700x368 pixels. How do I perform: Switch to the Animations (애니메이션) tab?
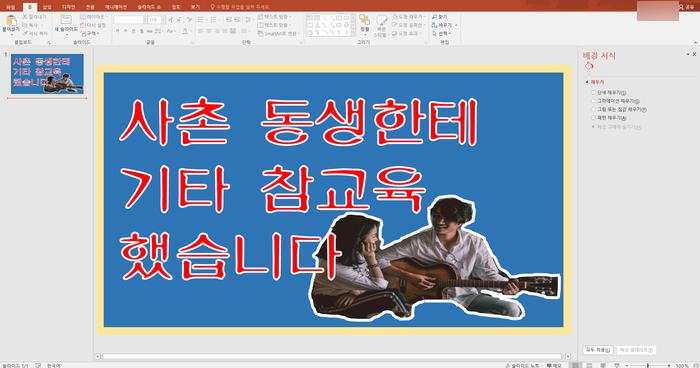coord(116,7)
